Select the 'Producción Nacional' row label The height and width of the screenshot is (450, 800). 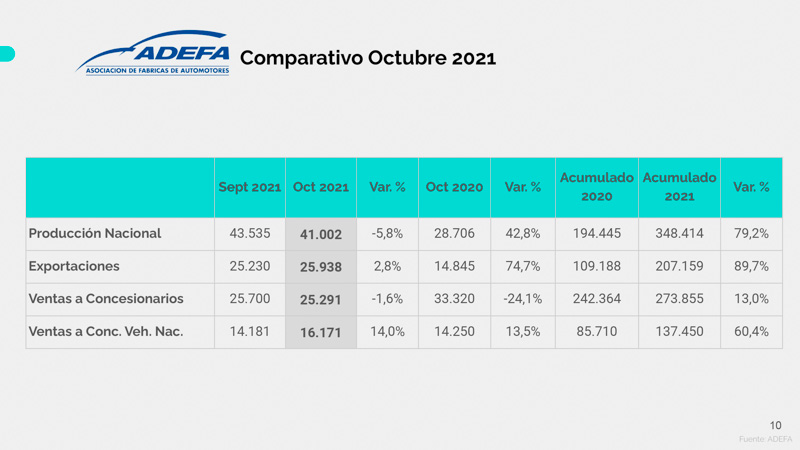tap(95, 233)
